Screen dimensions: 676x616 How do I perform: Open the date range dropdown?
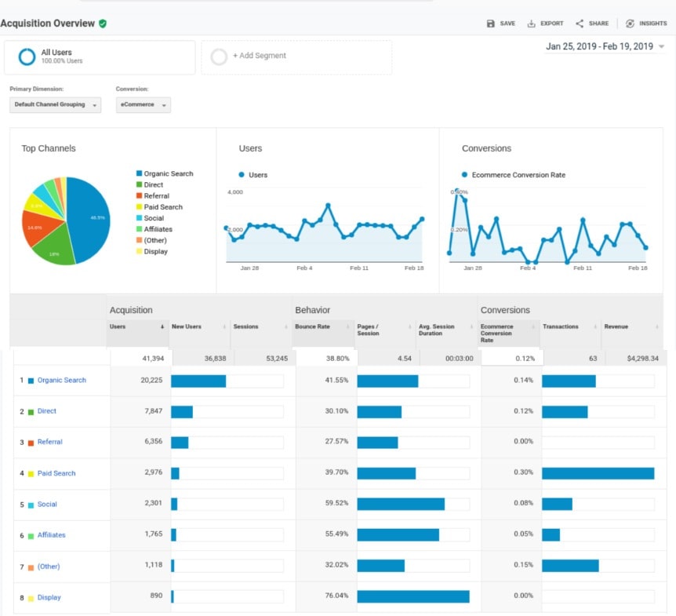pos(605,46)
